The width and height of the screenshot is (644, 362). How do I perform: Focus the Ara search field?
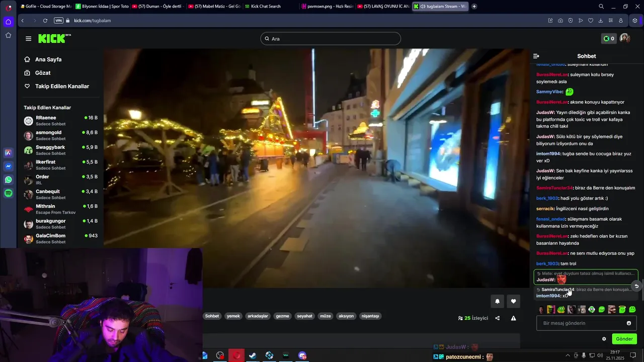[x=331, y=39]
